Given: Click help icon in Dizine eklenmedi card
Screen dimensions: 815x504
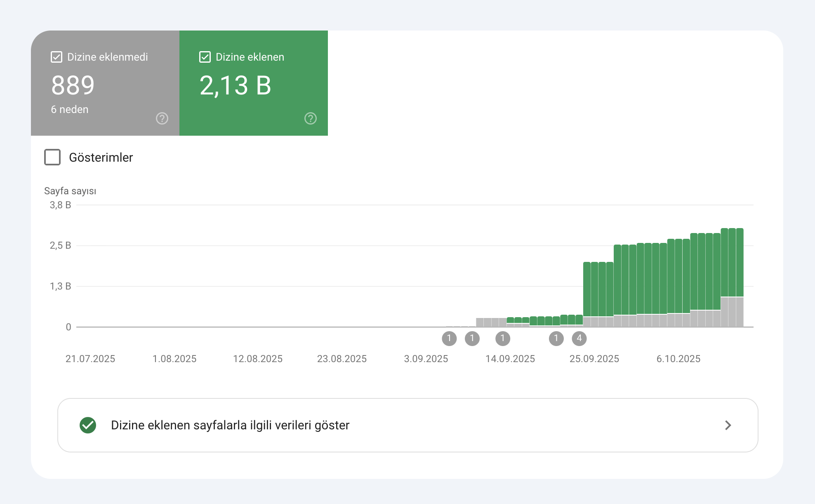Looking at the screenshot, I should (x=162, y=118).
